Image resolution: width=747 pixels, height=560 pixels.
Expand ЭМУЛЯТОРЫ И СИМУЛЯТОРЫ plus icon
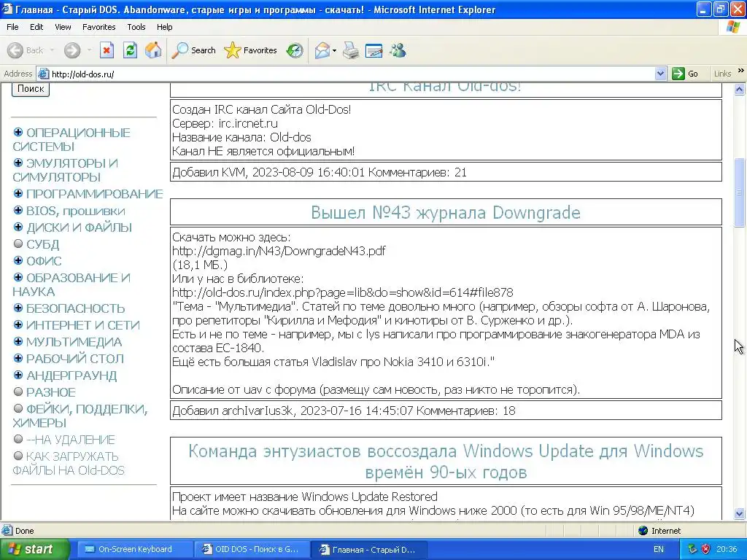(x=18, y=163)
